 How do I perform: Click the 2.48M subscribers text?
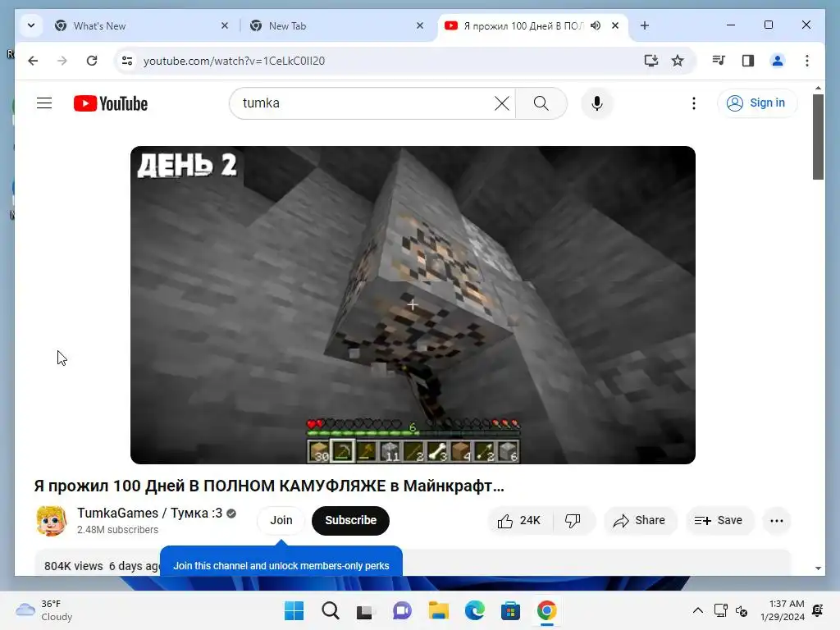point(117,530)
